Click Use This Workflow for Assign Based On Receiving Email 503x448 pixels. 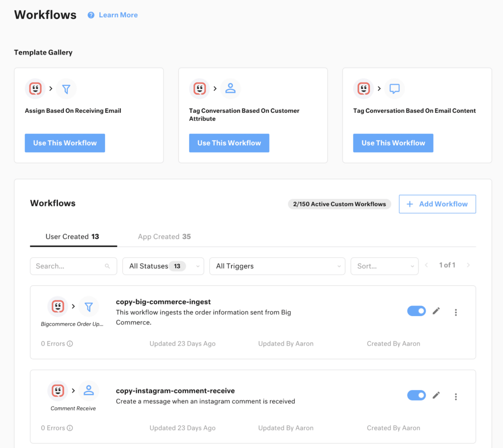click(64, 143)
